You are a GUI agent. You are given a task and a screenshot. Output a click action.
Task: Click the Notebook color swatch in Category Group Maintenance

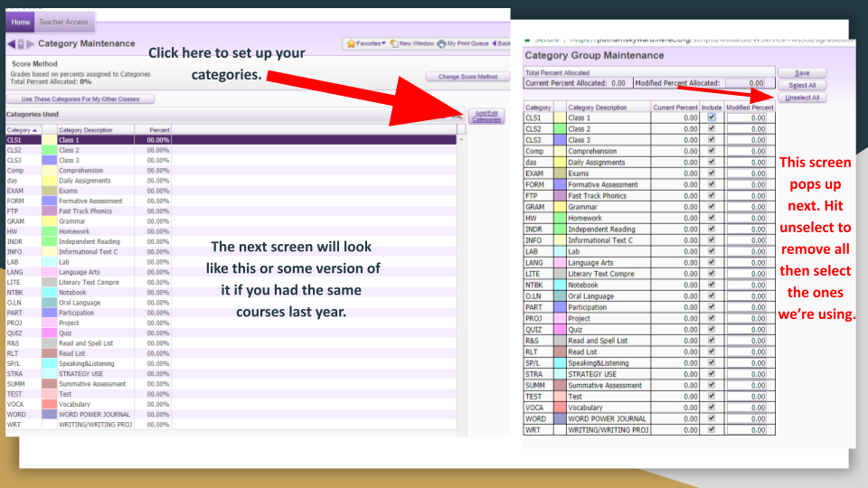pyautogui.click(x=560, y=285)
